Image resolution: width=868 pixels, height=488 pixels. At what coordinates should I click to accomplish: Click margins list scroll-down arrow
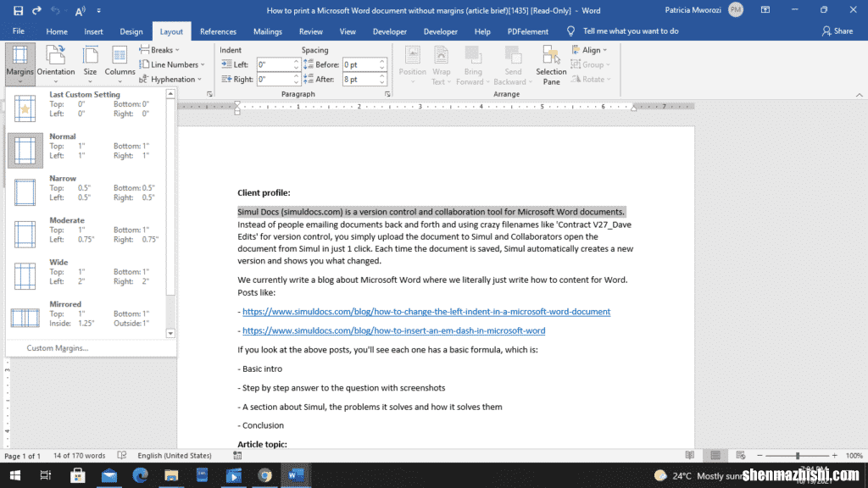pos(170,333)
